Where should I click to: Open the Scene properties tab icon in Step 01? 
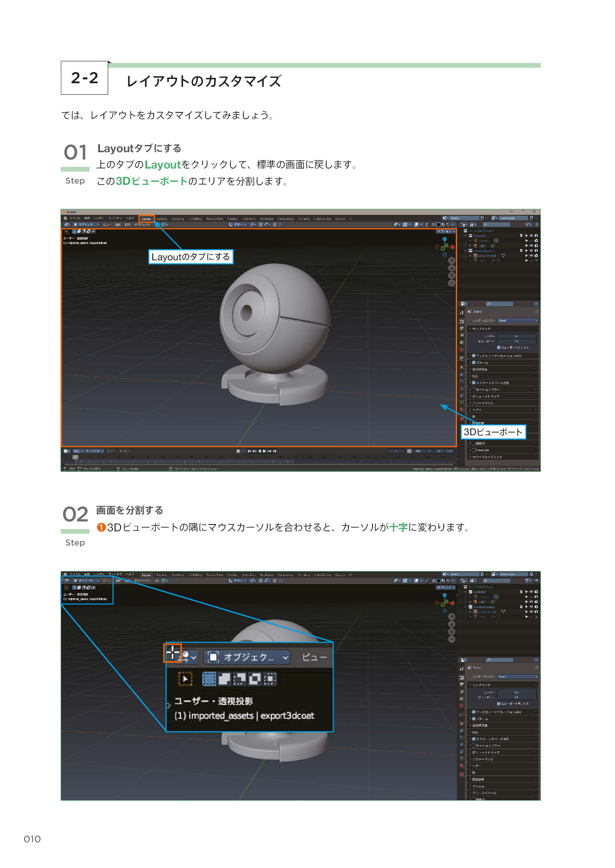[x=462, y=342]
